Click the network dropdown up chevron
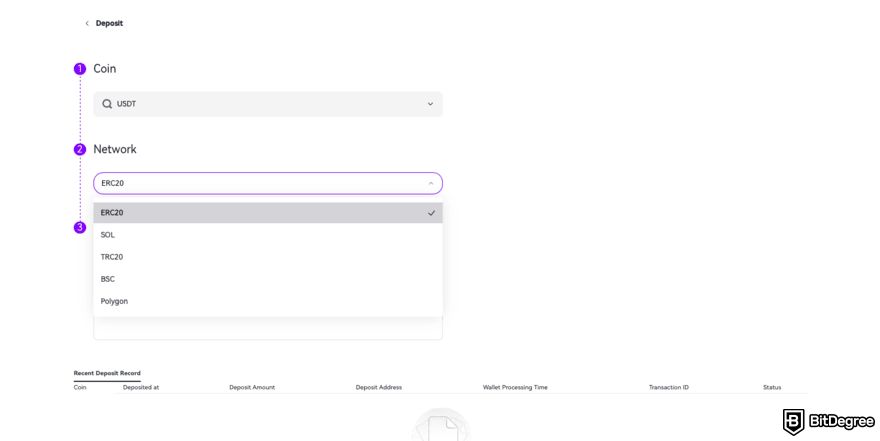Viewport: 880px width, 441px height. 430,183
